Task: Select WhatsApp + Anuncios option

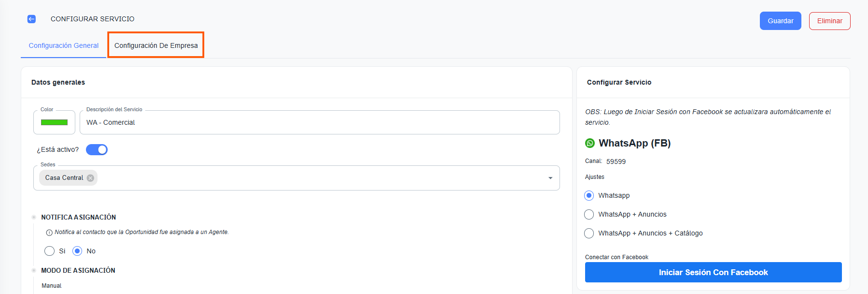Action: point(589,214)
